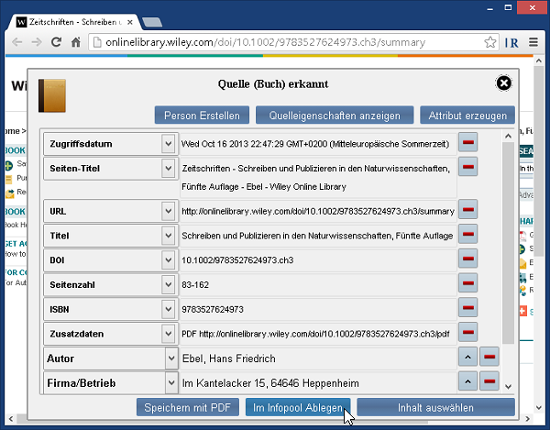Image resolution: width=550 pixels, height=430 pixels.
Task: Open URL attribute dropdown
Action: coord(168,211)
